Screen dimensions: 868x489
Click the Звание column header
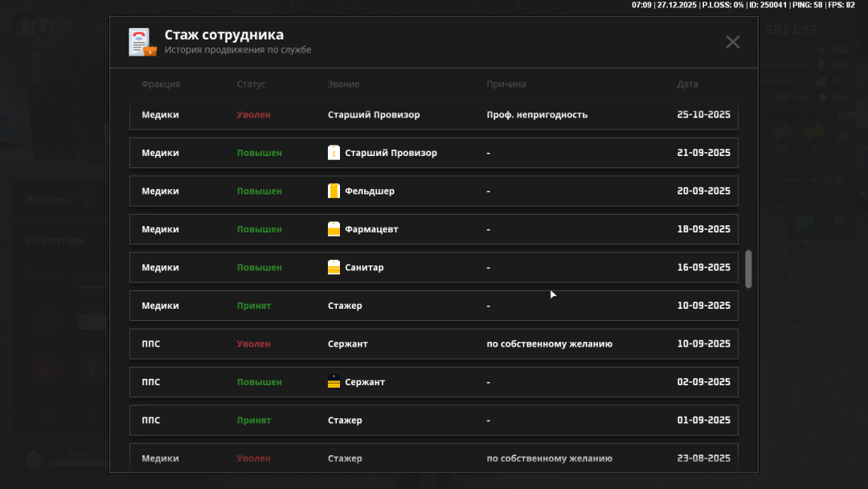[x=343, y=84]
